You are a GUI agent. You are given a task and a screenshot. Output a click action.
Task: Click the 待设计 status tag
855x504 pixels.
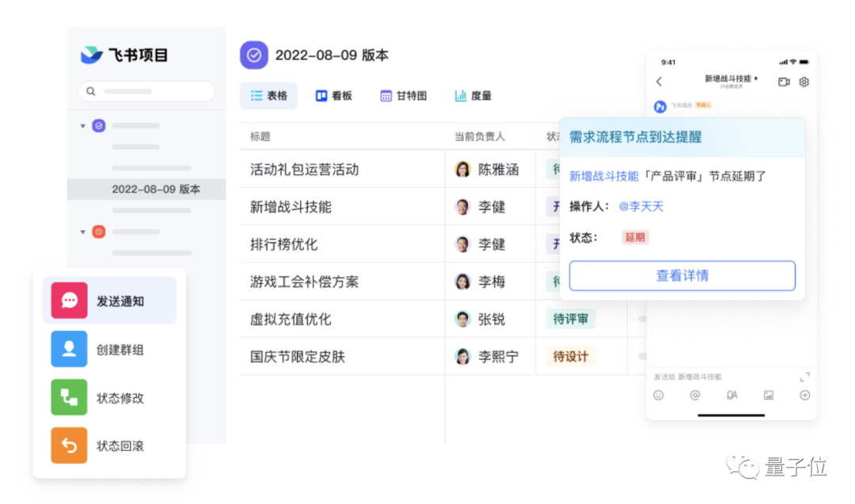pos(570,357)
